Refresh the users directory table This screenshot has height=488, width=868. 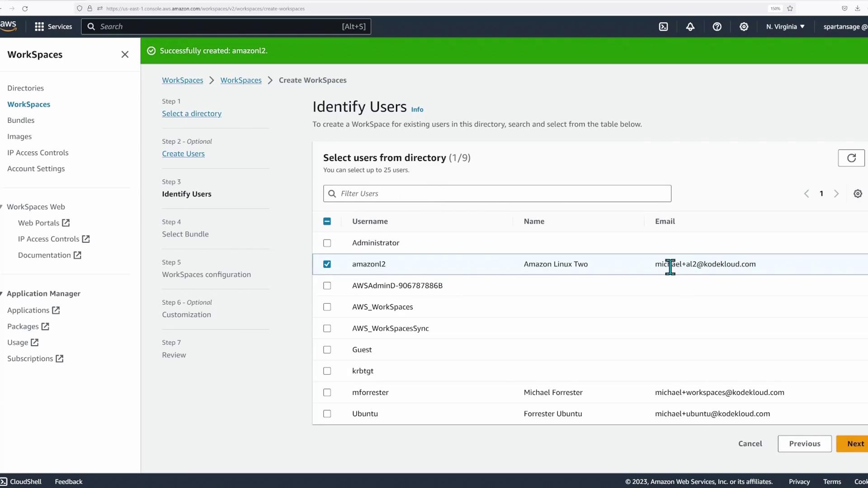[851, 158]
